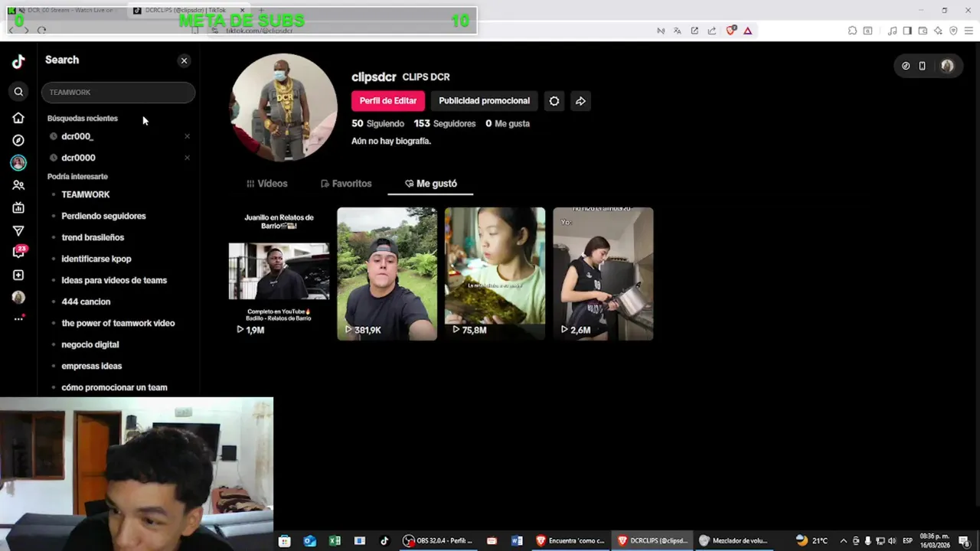Toggle the browser sidebar panel icon
Viewport: 980px width, 551px height.
tap(907, 31)
